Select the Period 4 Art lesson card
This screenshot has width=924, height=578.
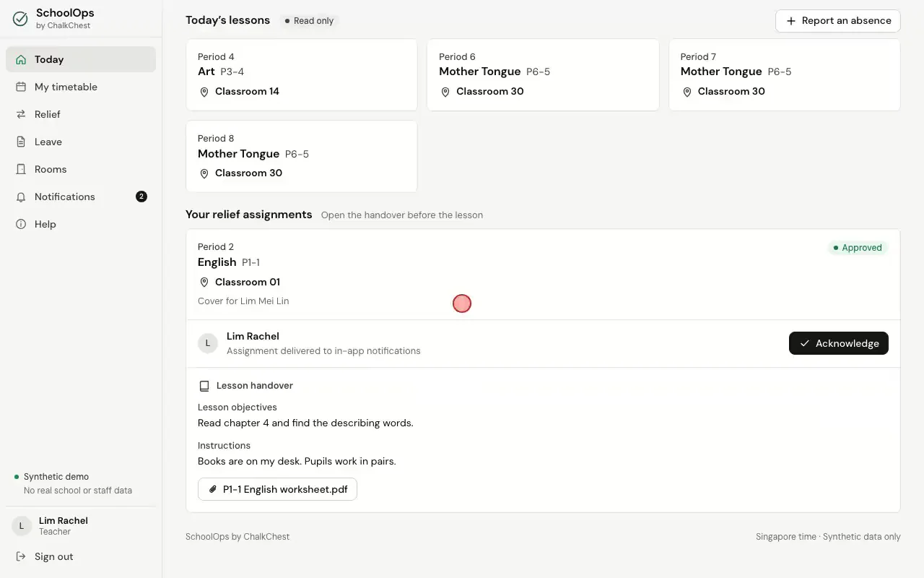pos(302,74)
